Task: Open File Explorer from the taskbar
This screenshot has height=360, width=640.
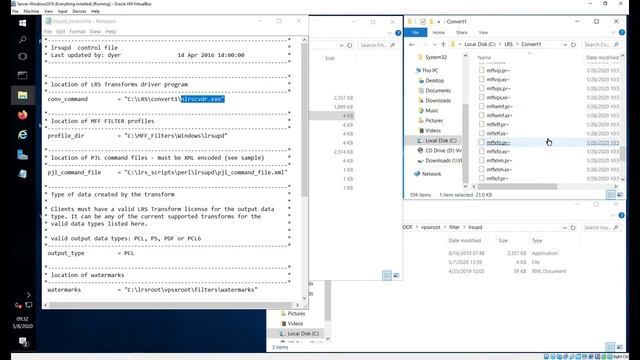Action: (22, 95)
